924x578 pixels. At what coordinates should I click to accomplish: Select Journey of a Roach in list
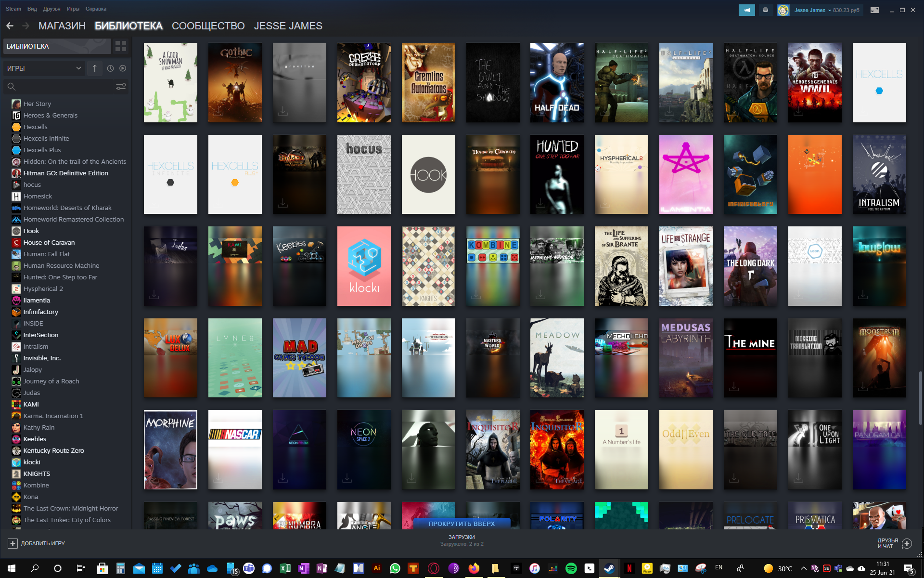point(51,381)
